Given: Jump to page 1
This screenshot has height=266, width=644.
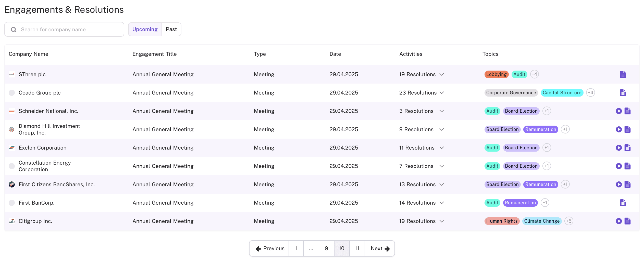Looking at the screenshot, I should 296,248.
